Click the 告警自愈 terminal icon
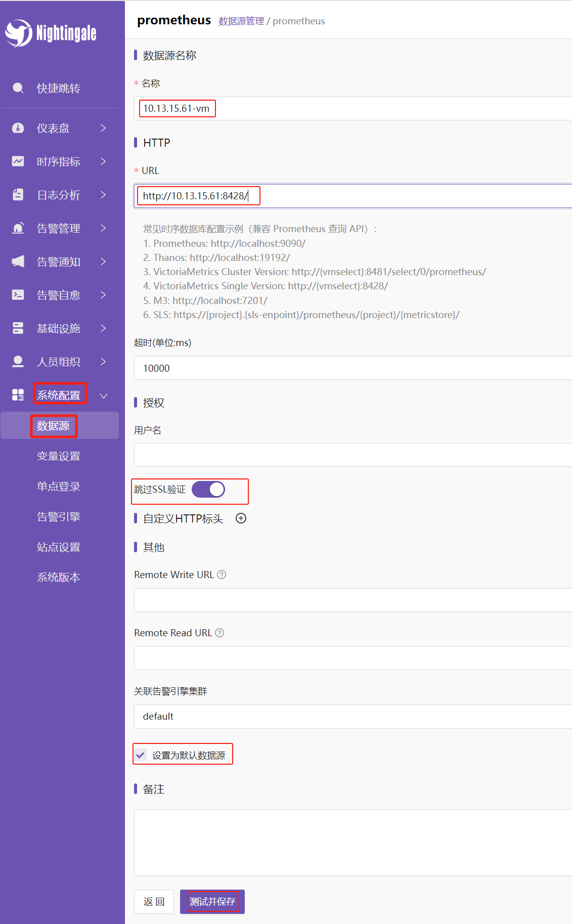The width and height of the screenshot is (572, 924). [x=18, y=295]
